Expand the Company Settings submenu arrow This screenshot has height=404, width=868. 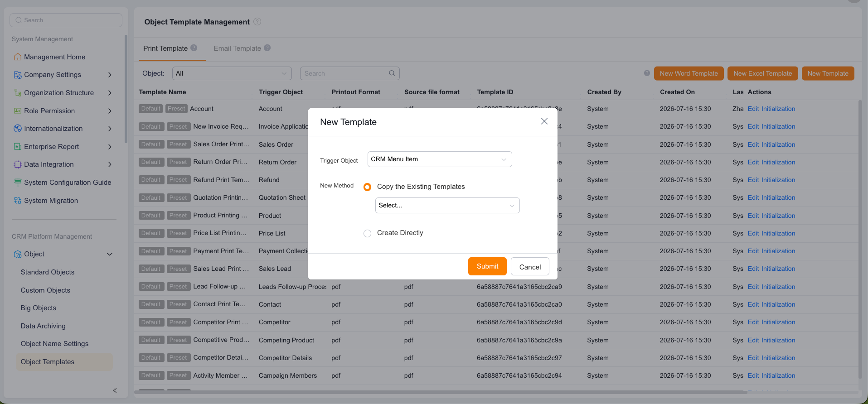[110, 75]
